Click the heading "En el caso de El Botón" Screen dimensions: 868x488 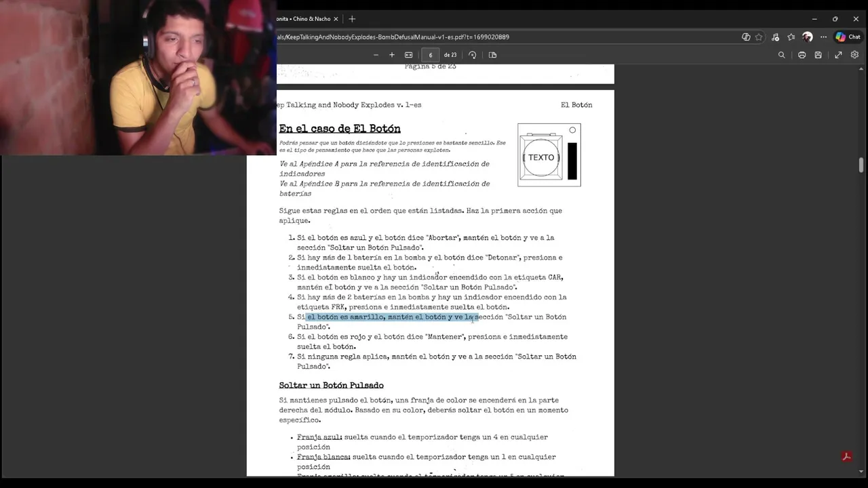pyautogui.click(x=340, y=129)
